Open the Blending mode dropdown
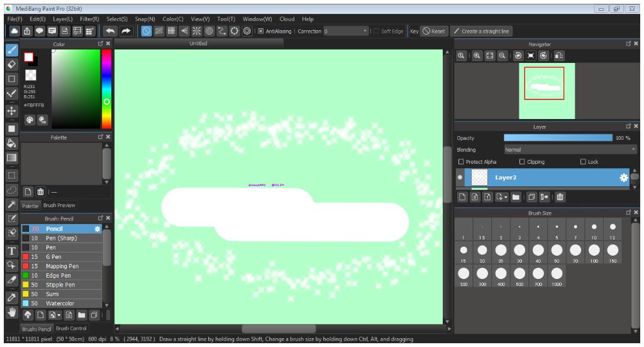644x347 pixels. click(x=570, y=150)
